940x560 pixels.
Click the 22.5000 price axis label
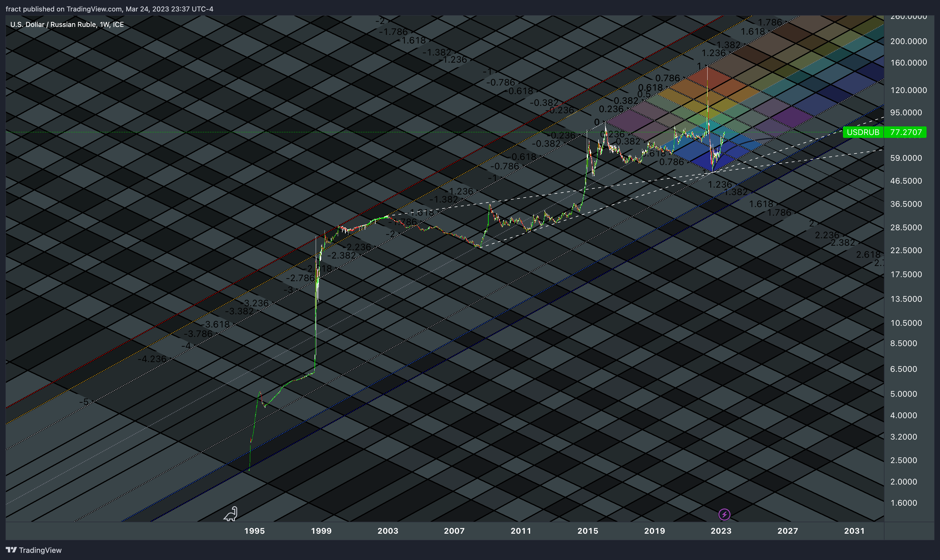[906, 250]
